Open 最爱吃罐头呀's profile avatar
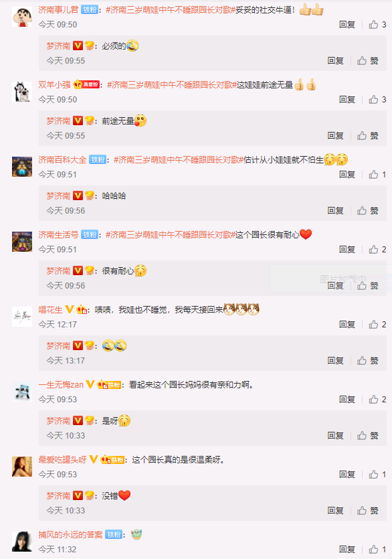Viewport: 392px width, 559px height. pyautogui.click(x=22, y=467)
